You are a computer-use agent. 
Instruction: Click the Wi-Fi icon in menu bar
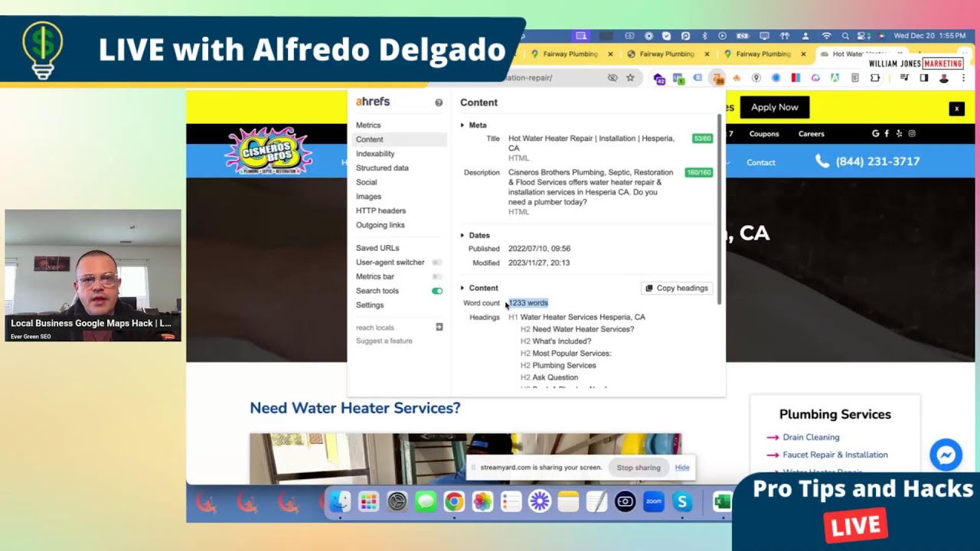pyautogui.click(x=826, y=36)
